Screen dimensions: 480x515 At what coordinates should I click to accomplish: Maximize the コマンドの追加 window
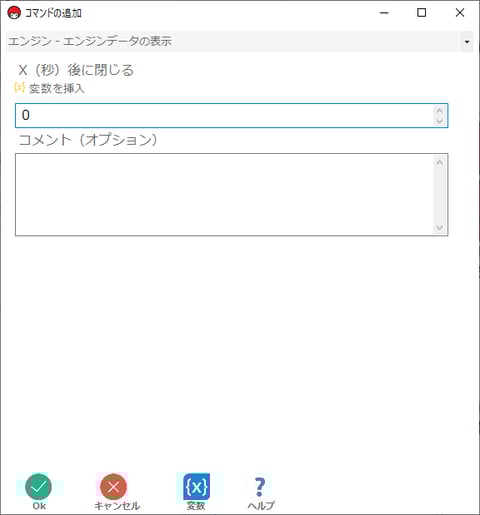[422, 13]
